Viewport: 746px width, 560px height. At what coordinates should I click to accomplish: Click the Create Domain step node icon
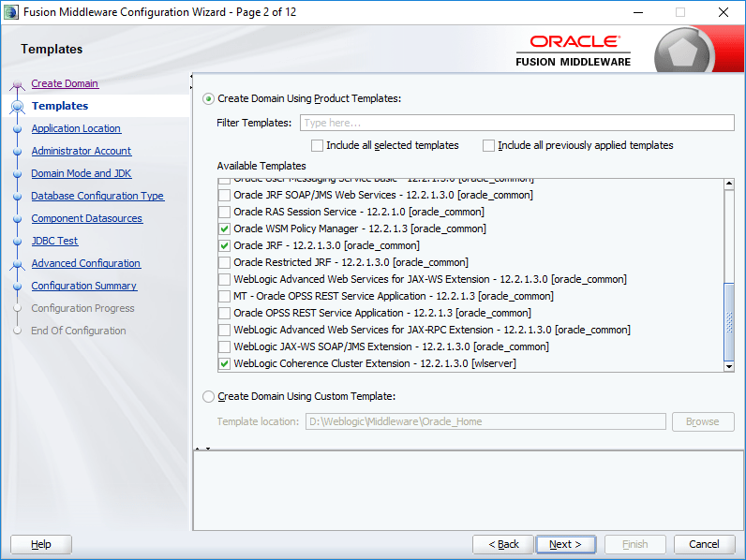18,84
